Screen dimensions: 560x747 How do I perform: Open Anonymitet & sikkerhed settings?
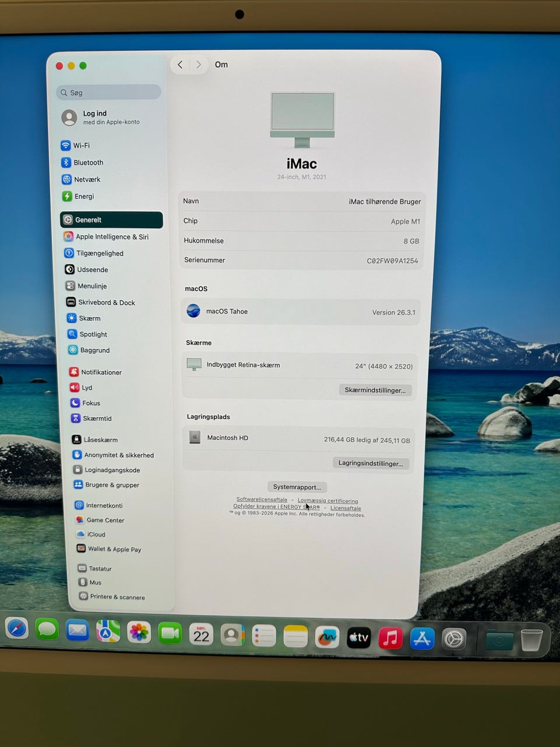click(x=113, y=455)
